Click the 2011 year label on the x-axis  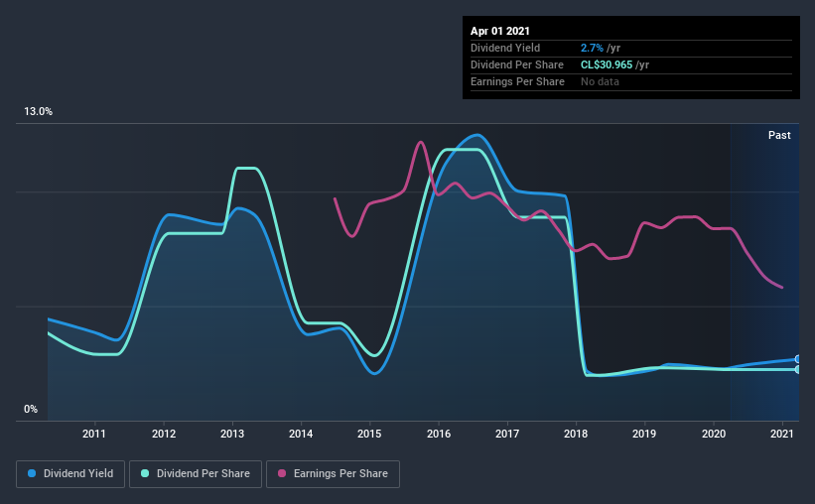coord(94,434)
